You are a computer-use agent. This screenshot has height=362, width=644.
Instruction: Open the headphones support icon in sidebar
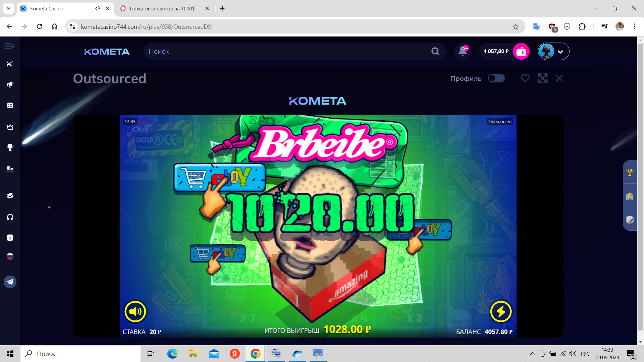10,217
